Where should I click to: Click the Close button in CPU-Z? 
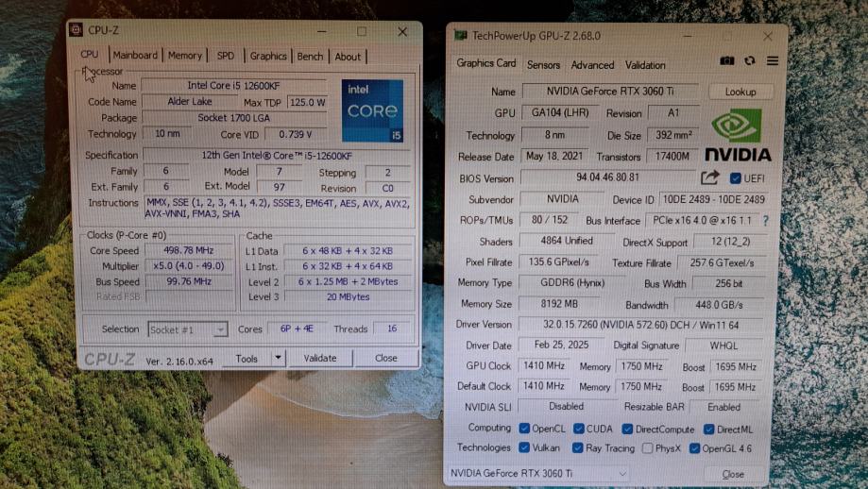pos(386,358)
